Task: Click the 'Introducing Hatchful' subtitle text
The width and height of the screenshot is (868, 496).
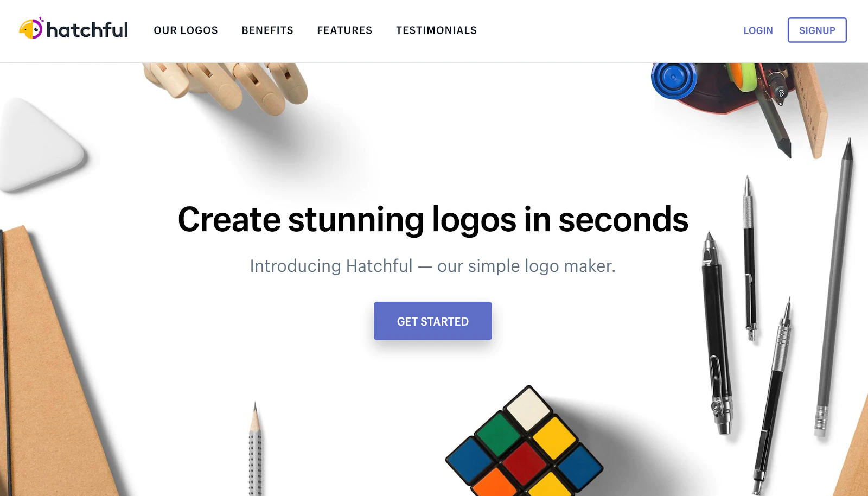Action: (x=433, y=266)
